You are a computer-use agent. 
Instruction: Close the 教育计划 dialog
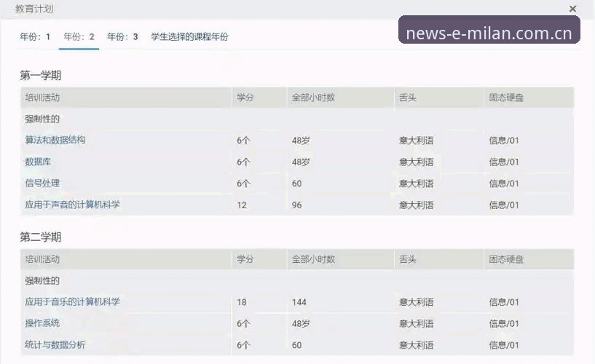pyautogui.click(x=572, y=9)
